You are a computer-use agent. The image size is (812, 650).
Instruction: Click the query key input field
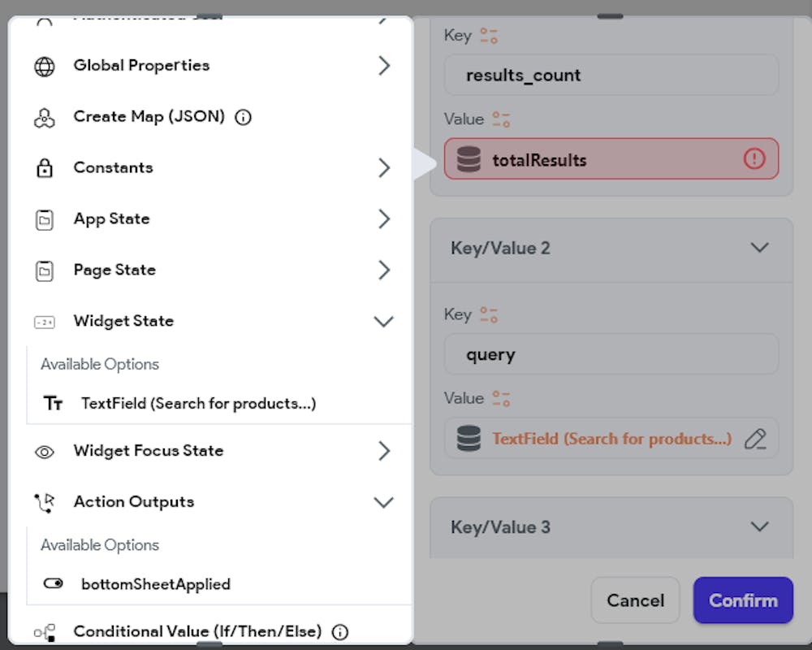pos(611,354)
